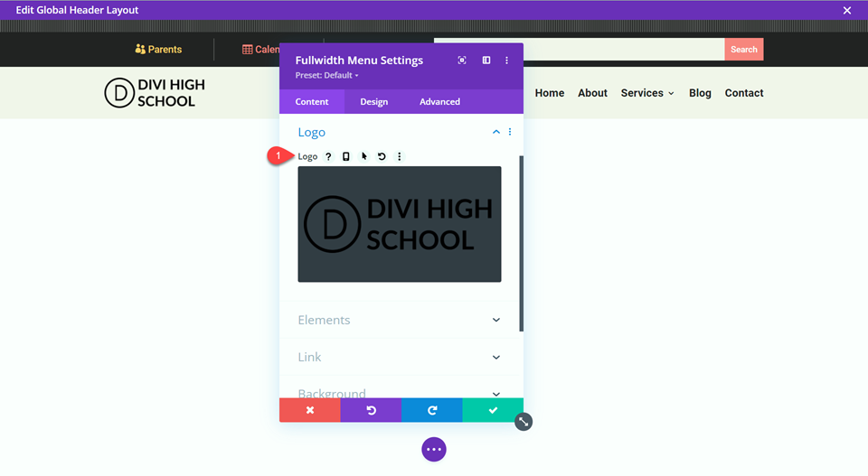
Task: Open Logo section options menu
Action: [x=510, y=132]
